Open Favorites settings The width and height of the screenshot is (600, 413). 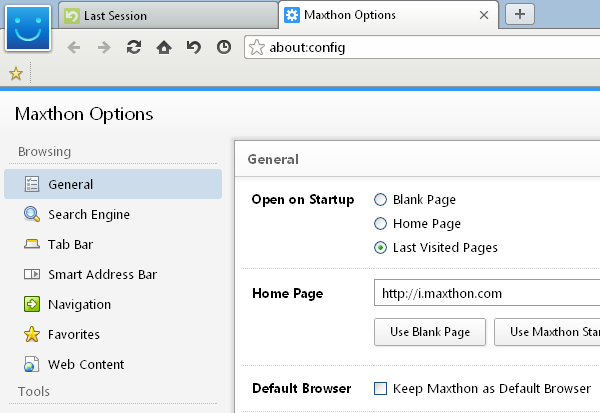tap(113, 334)
